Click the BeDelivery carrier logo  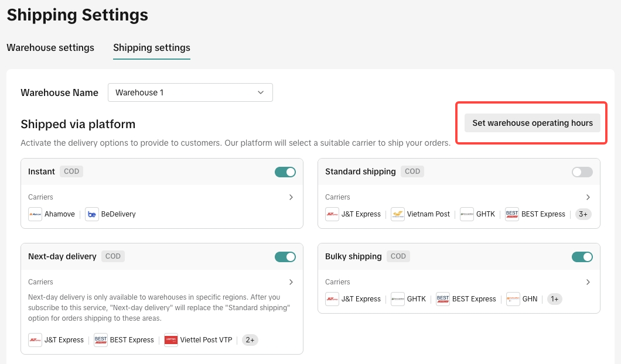[x=92, y=214]
